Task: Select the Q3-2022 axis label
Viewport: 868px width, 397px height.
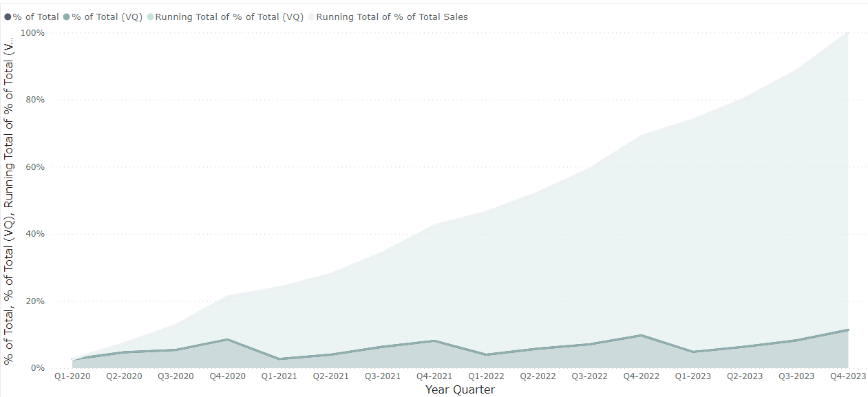Action: click(x=589, y=377)
